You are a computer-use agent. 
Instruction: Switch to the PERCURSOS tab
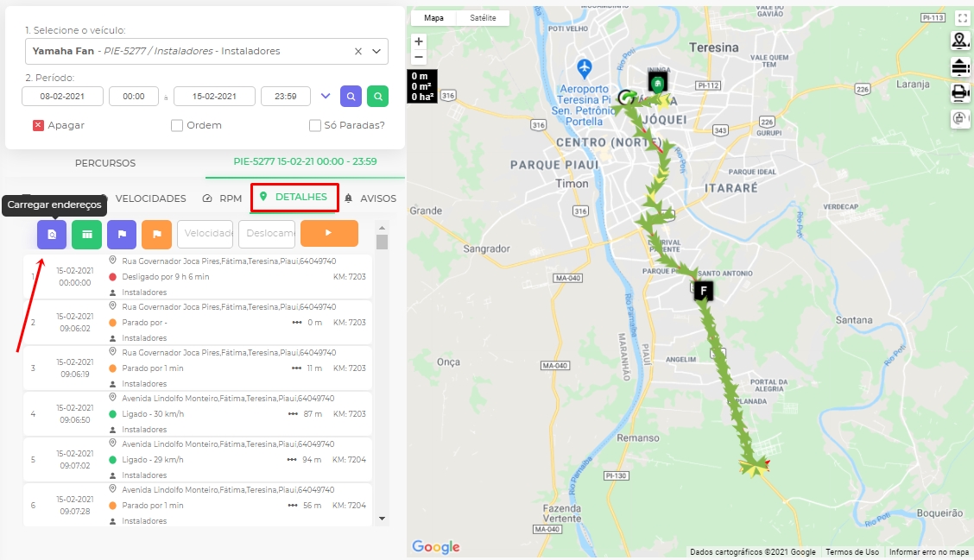105,163
